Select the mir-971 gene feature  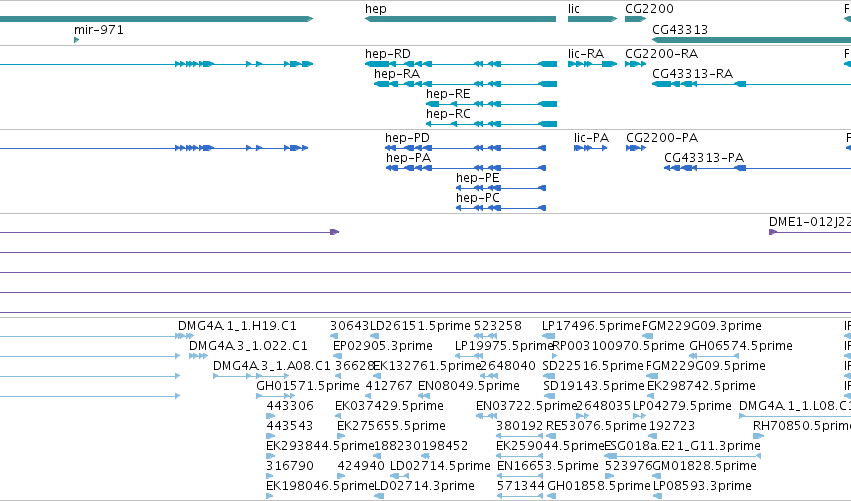point(77,40)
